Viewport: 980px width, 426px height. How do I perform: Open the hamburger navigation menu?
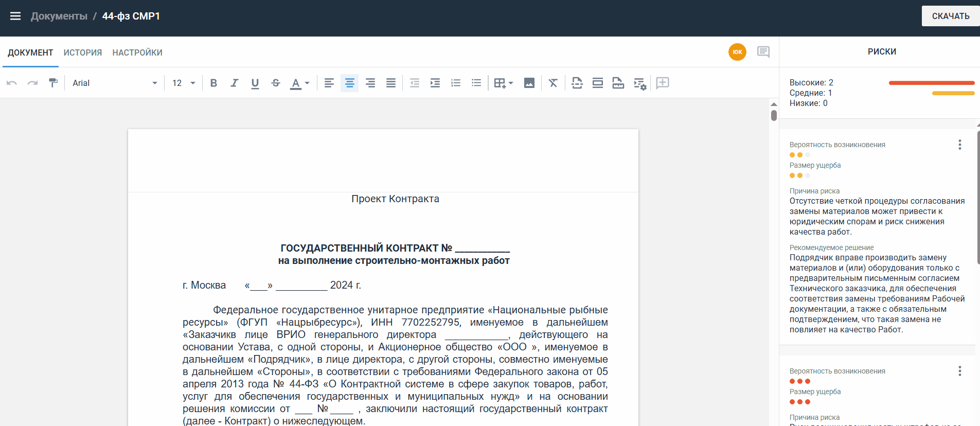tap(15, 16)
